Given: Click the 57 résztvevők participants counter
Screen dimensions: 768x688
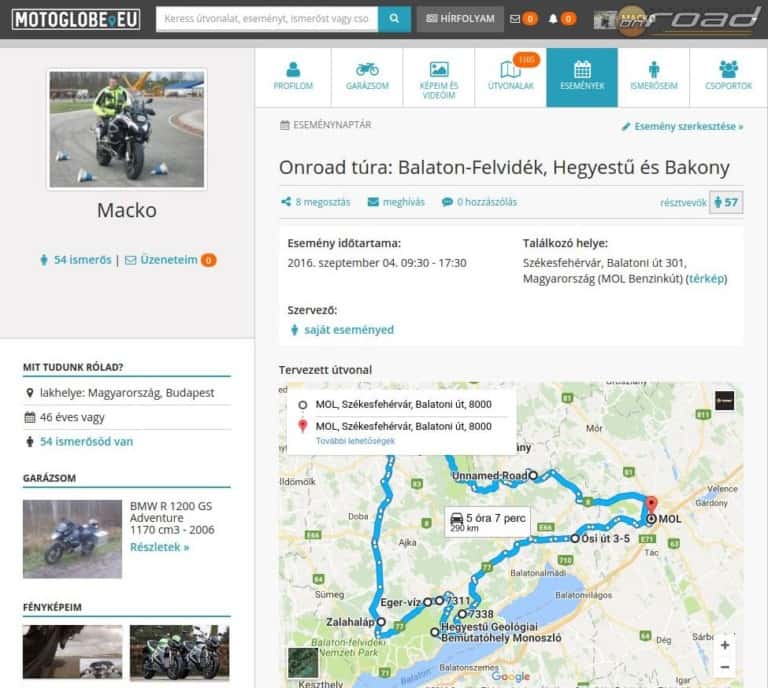Looking at the screenshot, I should [726, 202].
